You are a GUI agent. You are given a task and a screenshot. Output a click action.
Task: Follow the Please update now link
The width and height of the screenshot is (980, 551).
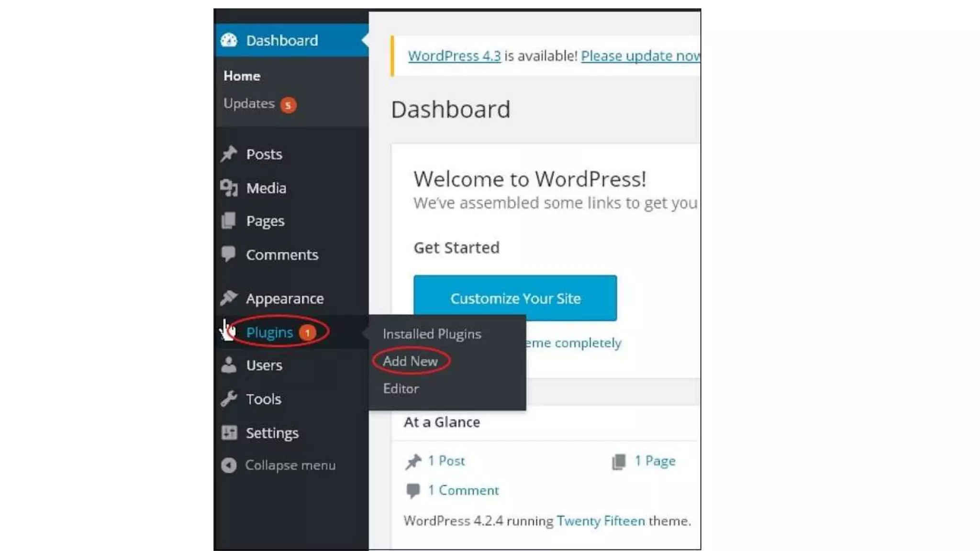point(640,56)
